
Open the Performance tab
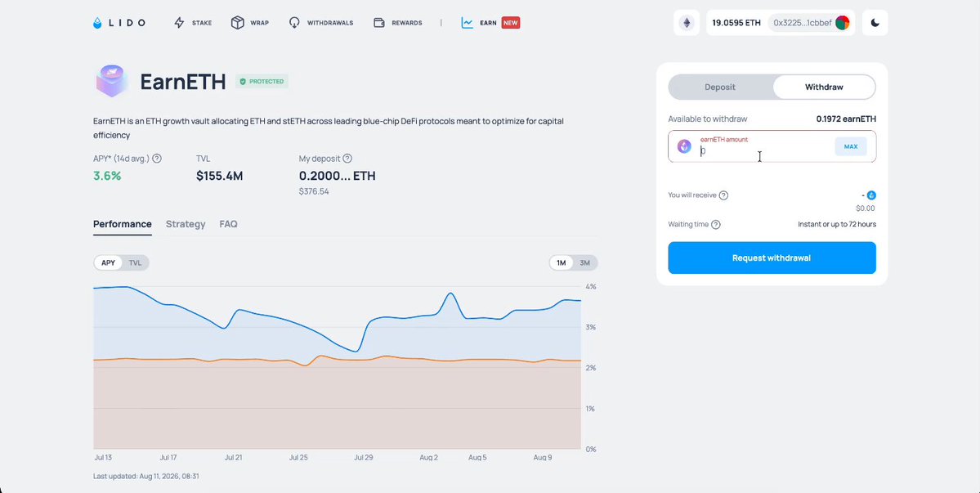(123, 224)
